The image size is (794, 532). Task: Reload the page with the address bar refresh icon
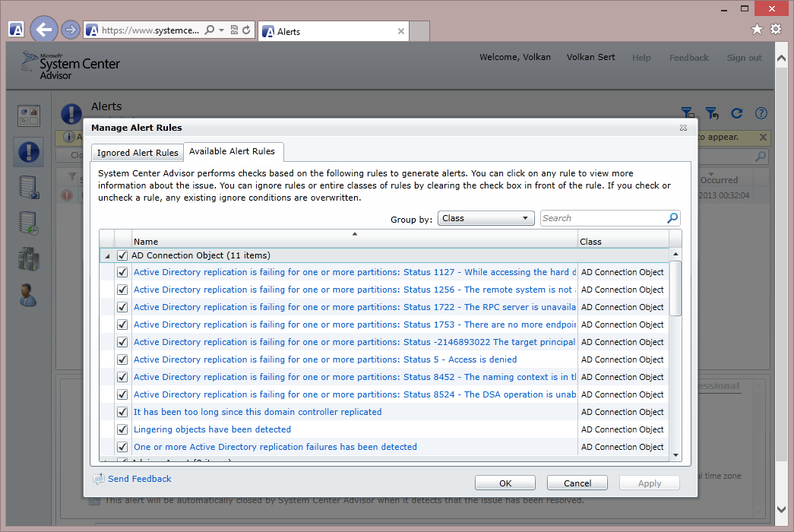click(x=247, y=30)
